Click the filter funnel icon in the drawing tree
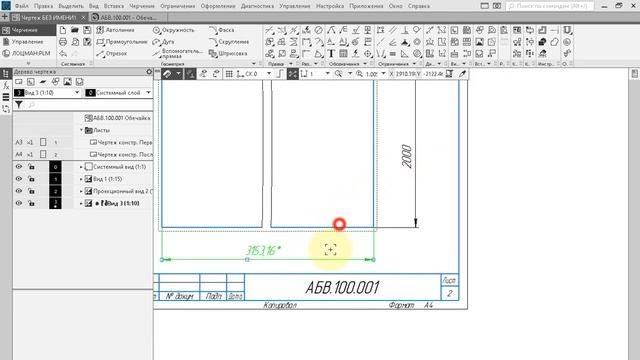Viewport: 640px width, 360px height. coord(19,105)
